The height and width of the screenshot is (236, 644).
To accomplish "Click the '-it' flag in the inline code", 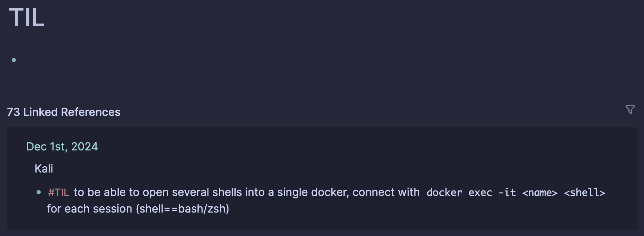I will (x=507, y=193).
